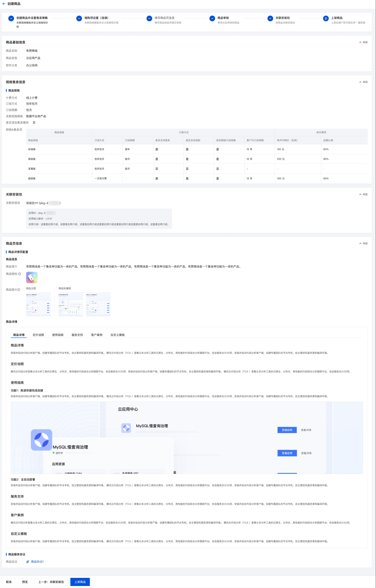The height and width of the screenshot is (588, 376).
Task: Click the back arrow beside 创建商品
Action: (x=4, y=4)
